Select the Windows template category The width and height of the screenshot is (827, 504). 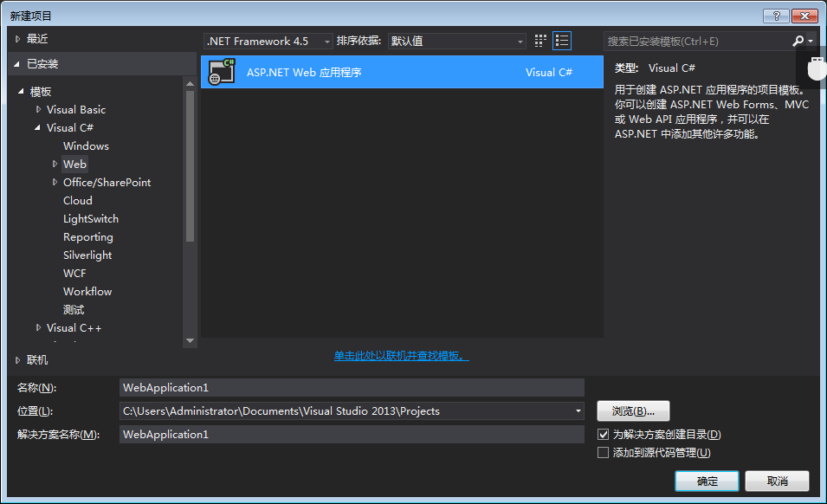(x=86, y=146)
